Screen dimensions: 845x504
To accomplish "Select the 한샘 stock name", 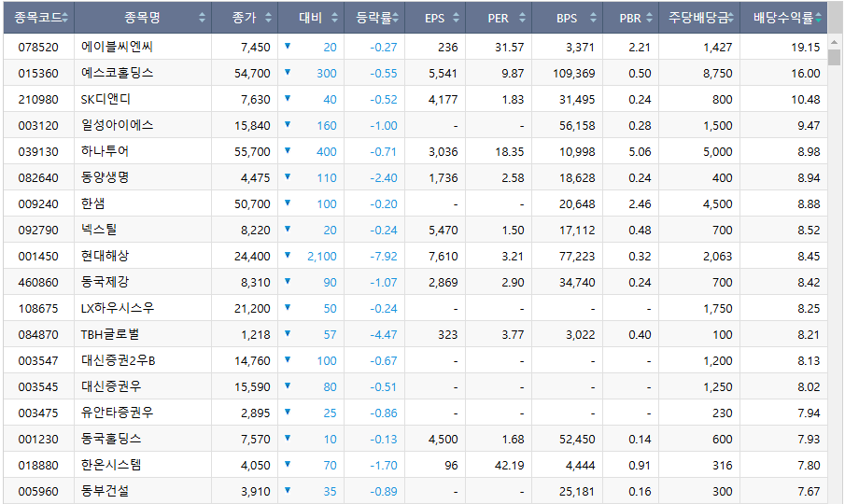I will point(92,203).
